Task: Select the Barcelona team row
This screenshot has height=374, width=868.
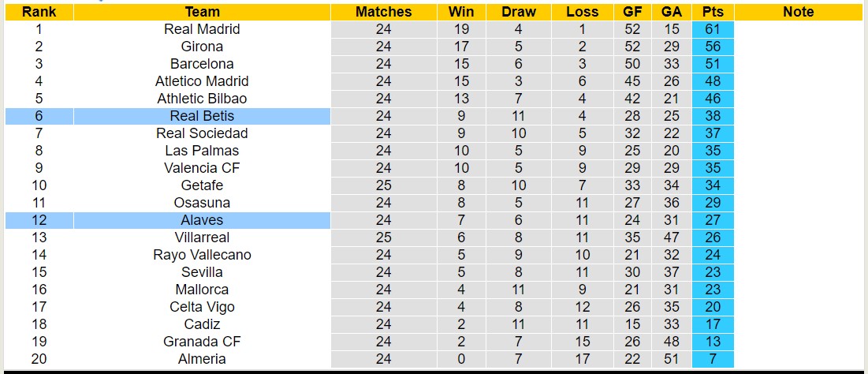Action: (x=202, y=64)
